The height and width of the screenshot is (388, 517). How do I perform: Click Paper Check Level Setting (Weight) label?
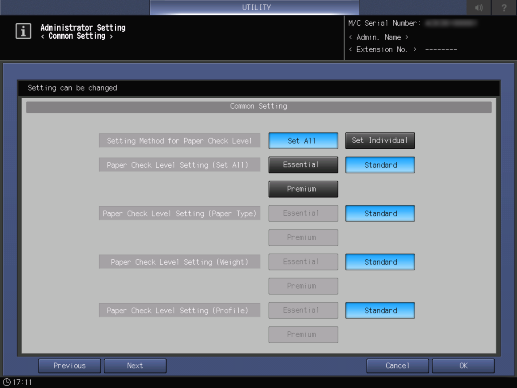179,262
